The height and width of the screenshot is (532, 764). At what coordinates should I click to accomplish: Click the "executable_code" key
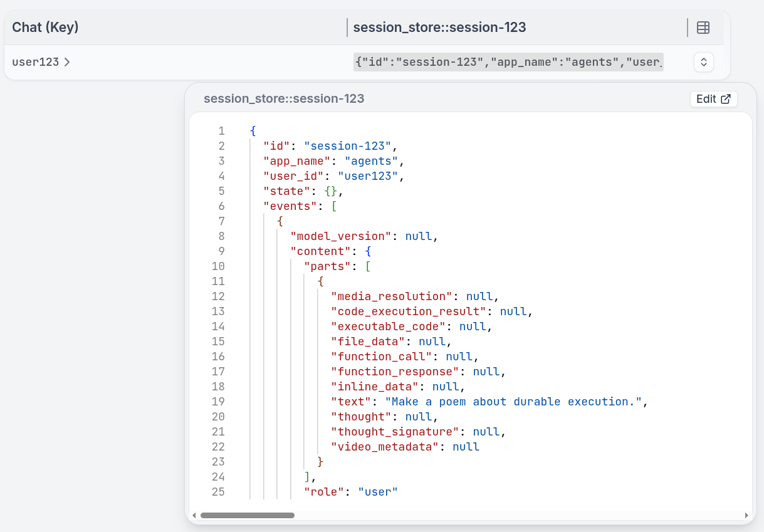[x=388, y=326]
